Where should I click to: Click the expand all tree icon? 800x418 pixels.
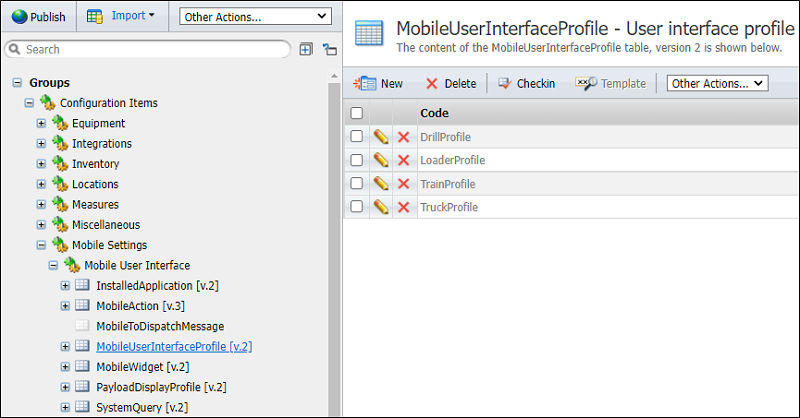pos(306,49)
